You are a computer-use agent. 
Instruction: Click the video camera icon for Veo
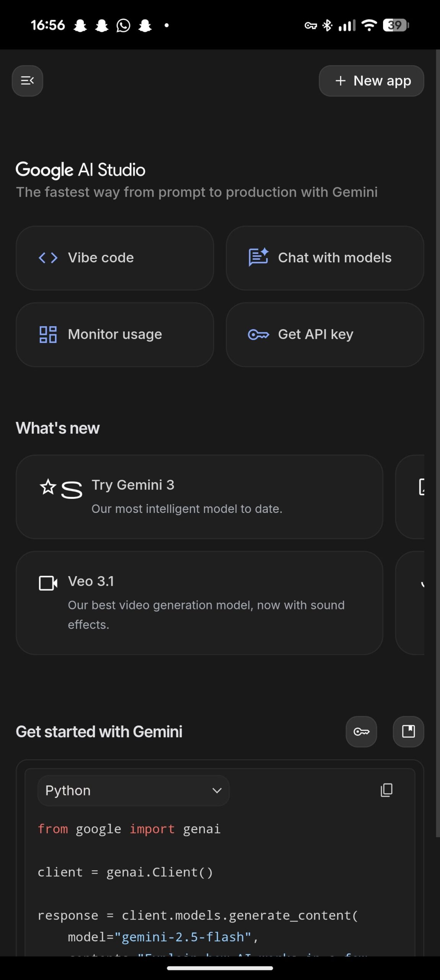(x=48, y=583)
